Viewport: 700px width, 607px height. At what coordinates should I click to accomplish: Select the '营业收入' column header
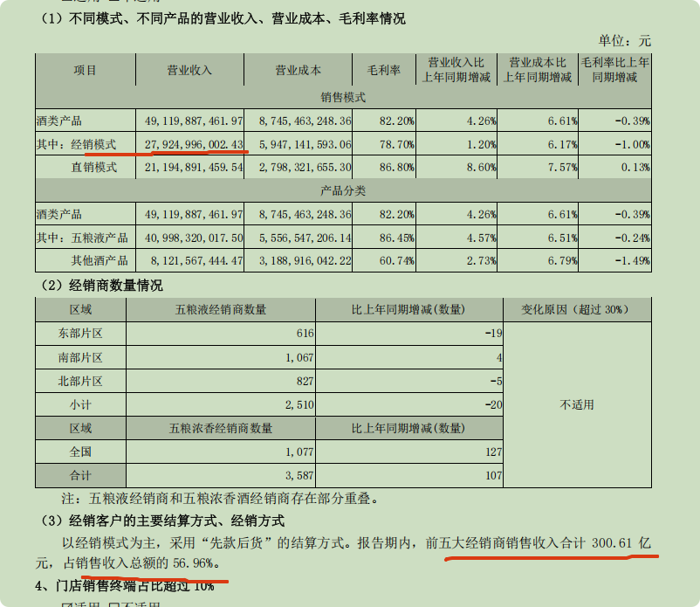pyautogui.click(x=189, y=70)
